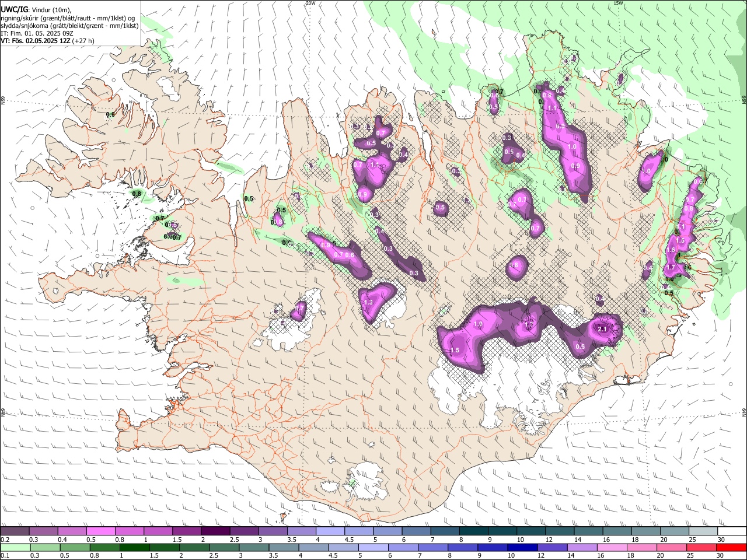This screenshot has width=747, height=560.
Task: Click the pale grey 25–30 swatch, upper legend row
Action: (x=703, y=531)
